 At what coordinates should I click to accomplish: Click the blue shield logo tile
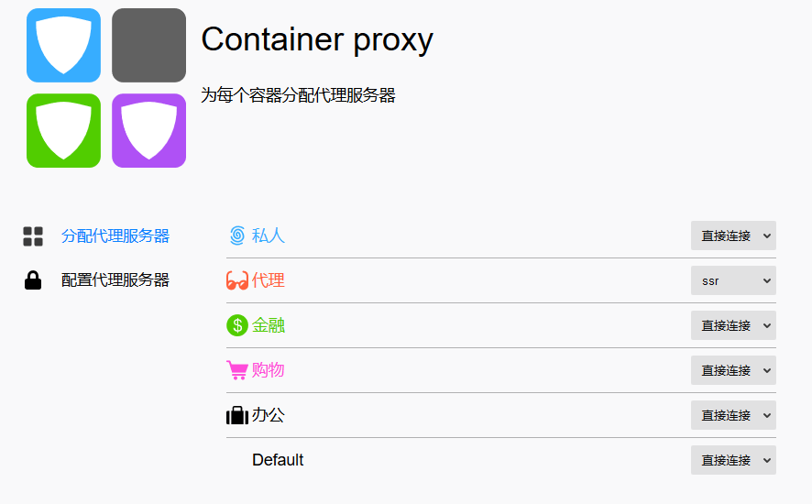point(64,46)
